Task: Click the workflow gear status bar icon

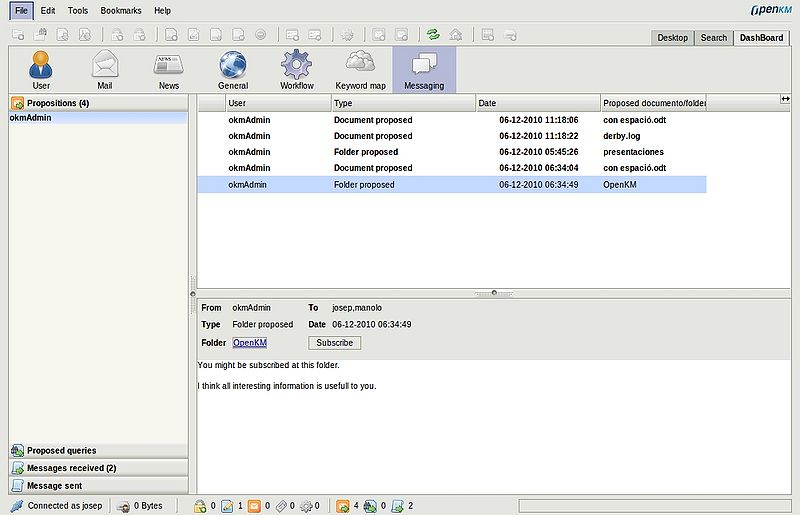Action: pos(306,506)
